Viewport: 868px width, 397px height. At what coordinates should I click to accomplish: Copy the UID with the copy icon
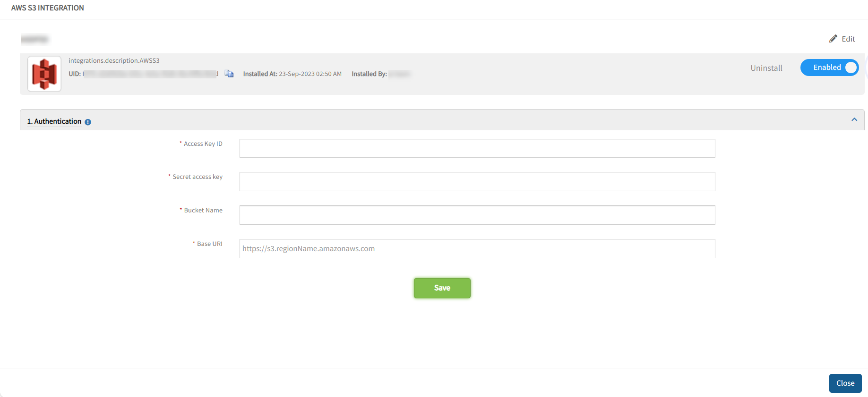tap(229, 74)
